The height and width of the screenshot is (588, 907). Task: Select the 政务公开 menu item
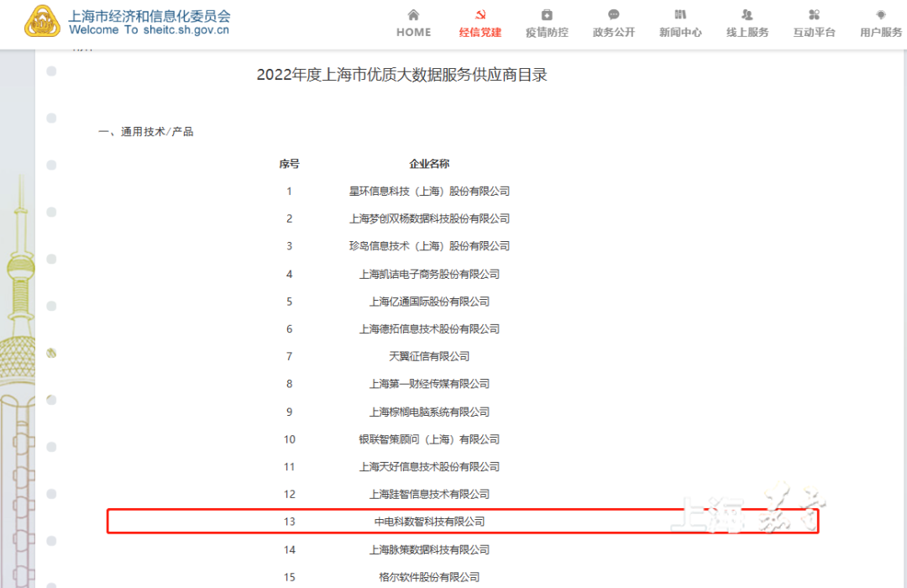pyautogui.click(x=613, y=32)
